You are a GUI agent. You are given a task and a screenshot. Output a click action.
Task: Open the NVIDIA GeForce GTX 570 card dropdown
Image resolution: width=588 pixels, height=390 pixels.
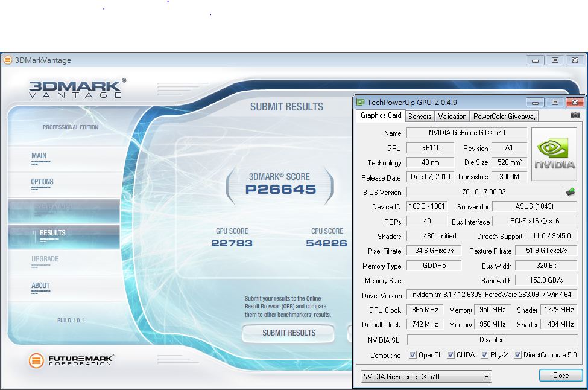[426, 376]
